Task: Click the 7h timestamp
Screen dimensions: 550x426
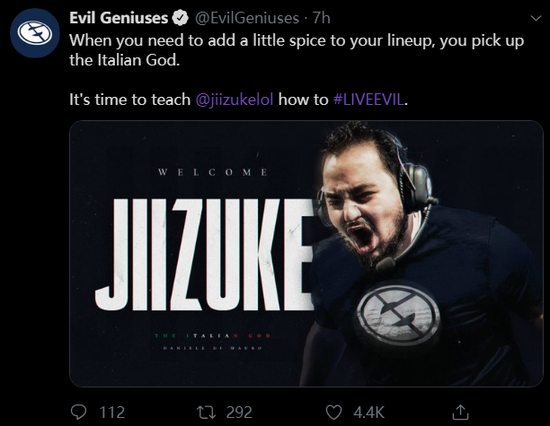Action: pos(321,18)
